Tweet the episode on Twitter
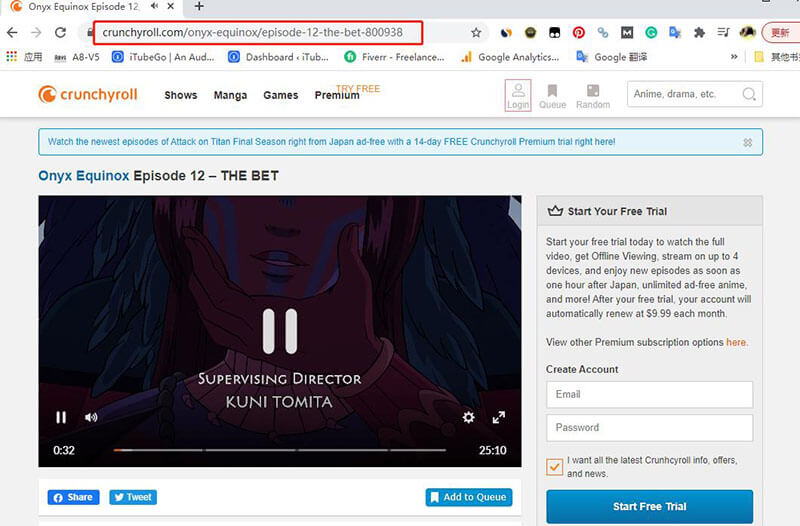The height and width of the screenshot is (526, 800). pos(133,497)
